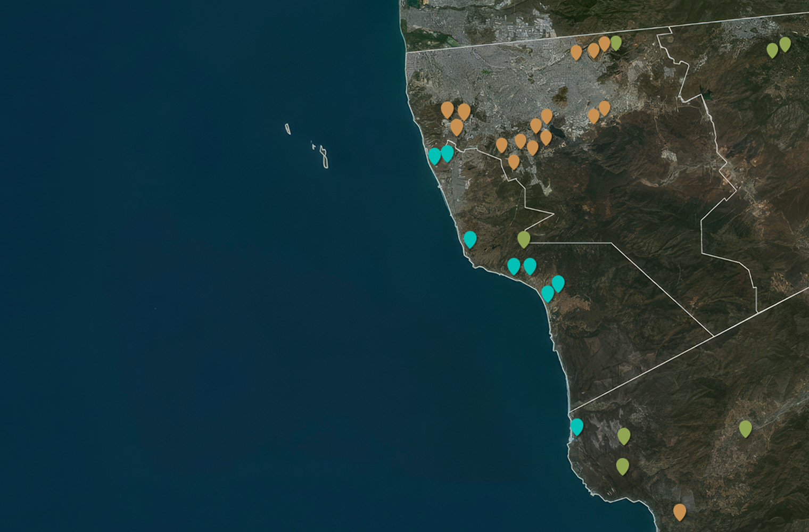Select the right green pin of the northeast pair

pos(785,44)
